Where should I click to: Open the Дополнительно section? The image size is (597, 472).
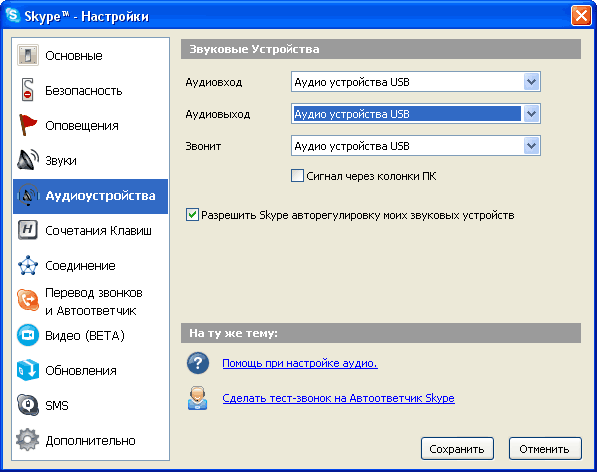click(91, 441)
